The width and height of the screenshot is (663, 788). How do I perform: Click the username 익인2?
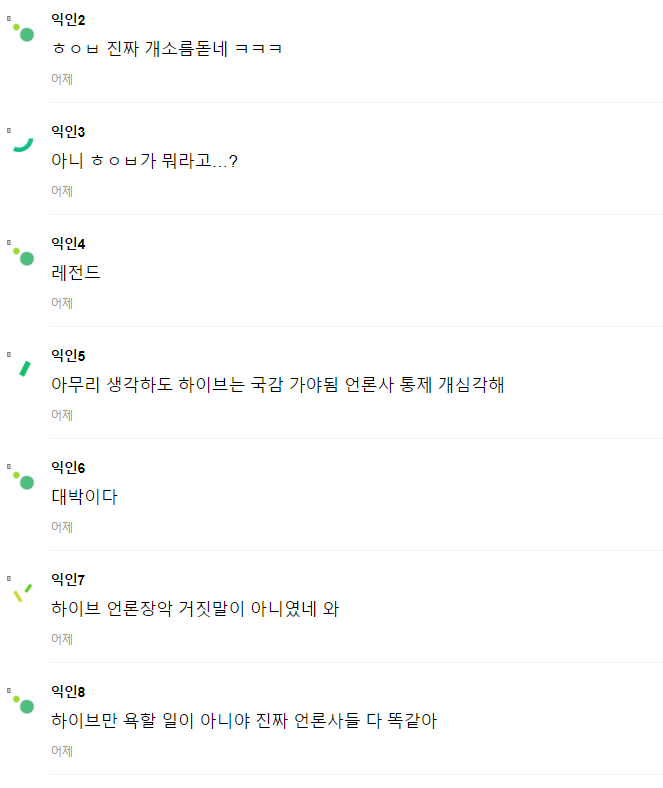coord(68,20)
